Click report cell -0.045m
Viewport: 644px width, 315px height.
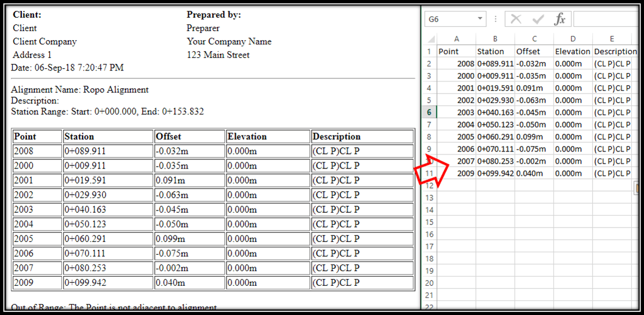coord(190,210)
